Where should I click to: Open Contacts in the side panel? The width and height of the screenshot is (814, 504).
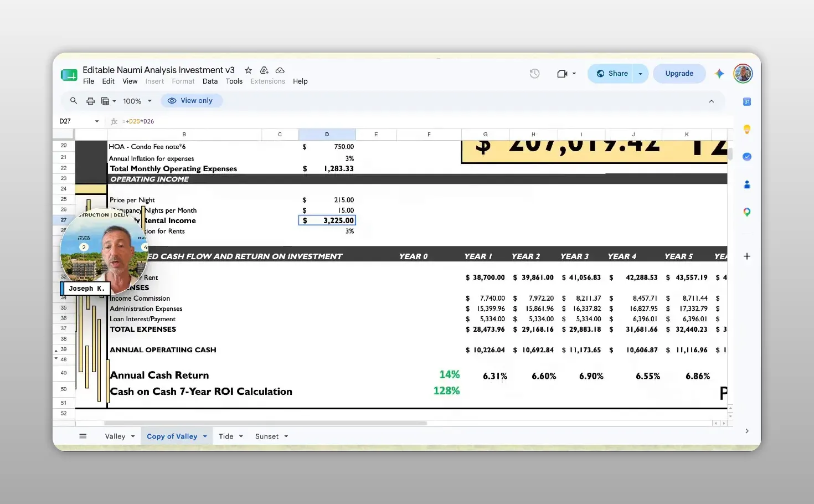(x=746, y=184)
